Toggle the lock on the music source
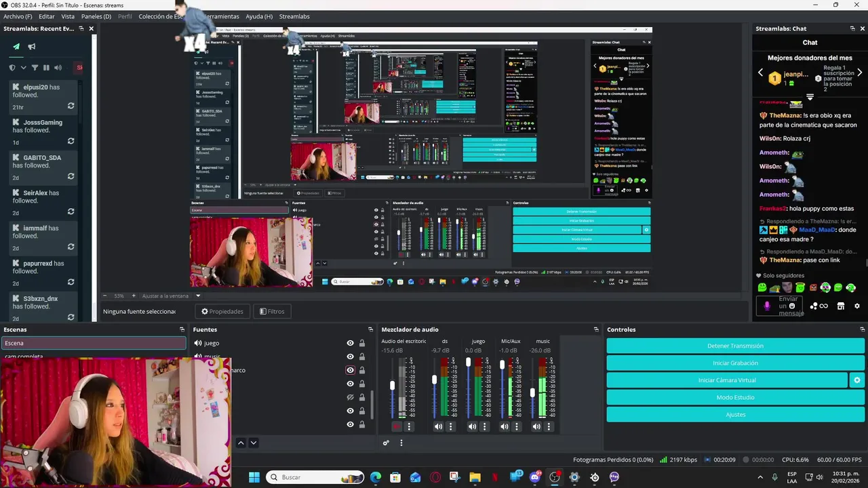This screenshot has width=868, height=488. coord(362,357)
